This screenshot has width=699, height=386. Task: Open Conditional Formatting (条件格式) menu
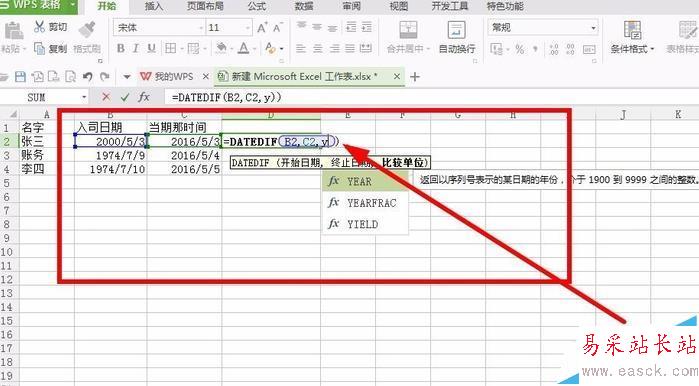[x=632, y=37]
